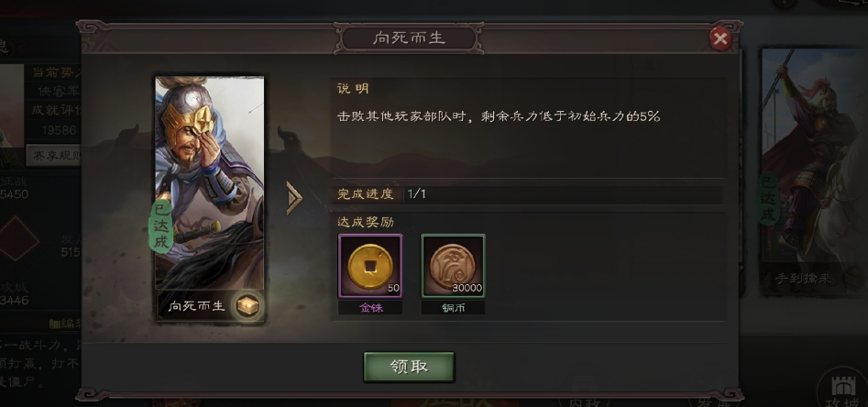Screen dimensions: 868x407
Task: Open the 攻城 castle icon at bottom right
Action: coord(841,390)
